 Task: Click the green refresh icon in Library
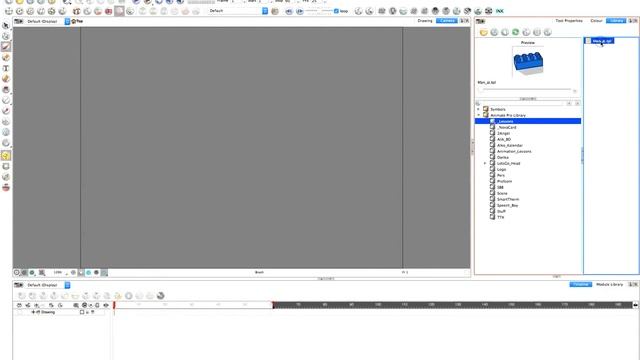(516, 32)
